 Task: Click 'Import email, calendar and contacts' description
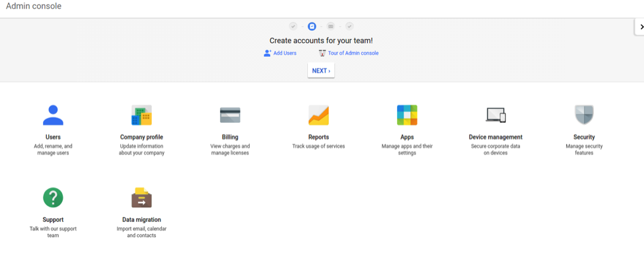click(x=141, y=232)
